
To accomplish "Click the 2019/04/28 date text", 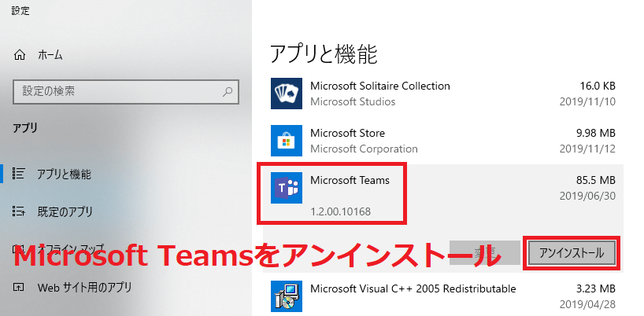I will coord(588,304).
